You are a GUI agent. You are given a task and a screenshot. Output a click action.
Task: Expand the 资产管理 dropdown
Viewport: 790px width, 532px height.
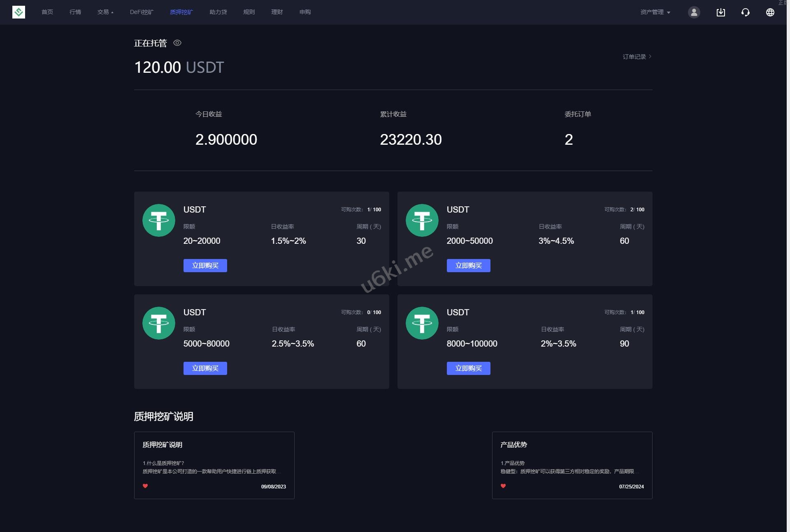(x=655, y=12)
